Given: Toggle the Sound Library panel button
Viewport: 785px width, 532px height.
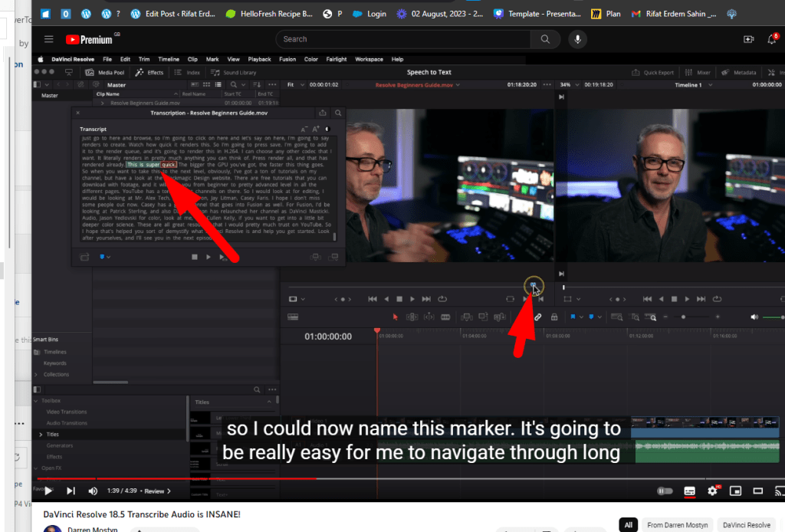Looking at the screenshot, I should point(234,73).
